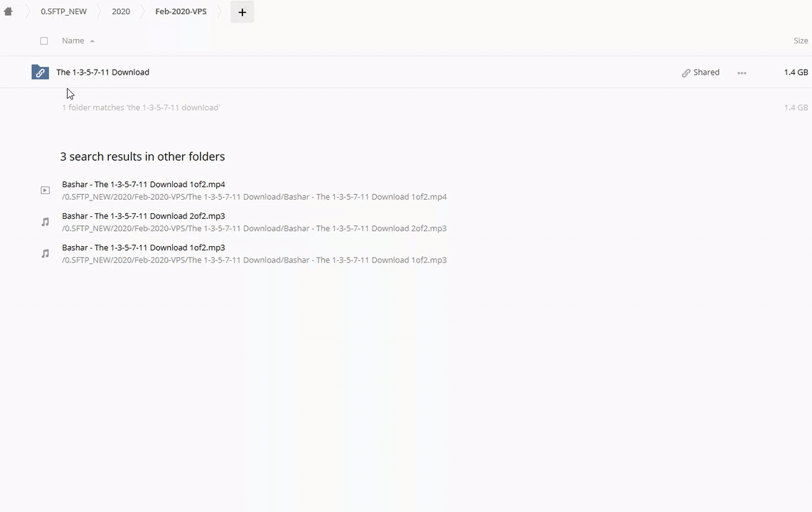Click the music icon for 1of2.mp3
The height and width of the screenshot is (512, 812).
45,254
